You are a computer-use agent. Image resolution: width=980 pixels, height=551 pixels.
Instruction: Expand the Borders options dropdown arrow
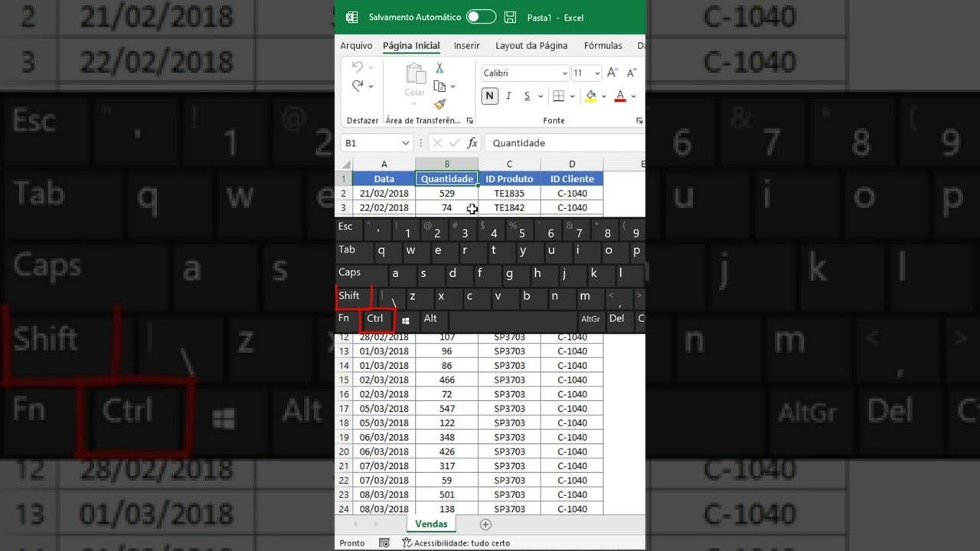pyautogui.click(x=573, y=96)
